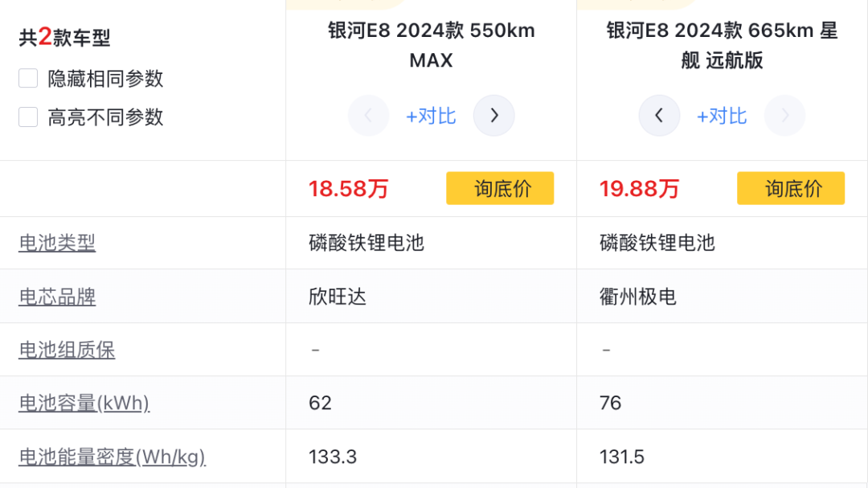Click the energy density value 131.5
Screen dimensions: 868x488
tap(622, 457)
